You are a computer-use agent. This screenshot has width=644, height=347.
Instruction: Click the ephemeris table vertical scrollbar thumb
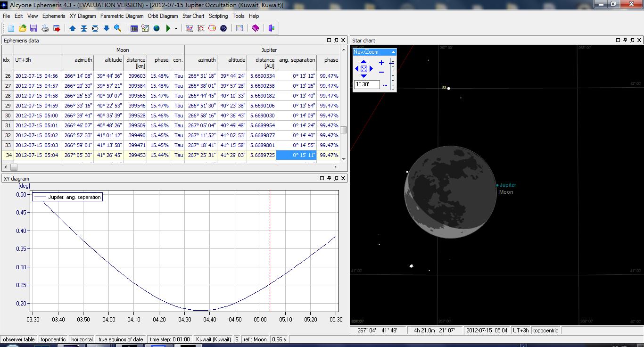click(344, 130)
